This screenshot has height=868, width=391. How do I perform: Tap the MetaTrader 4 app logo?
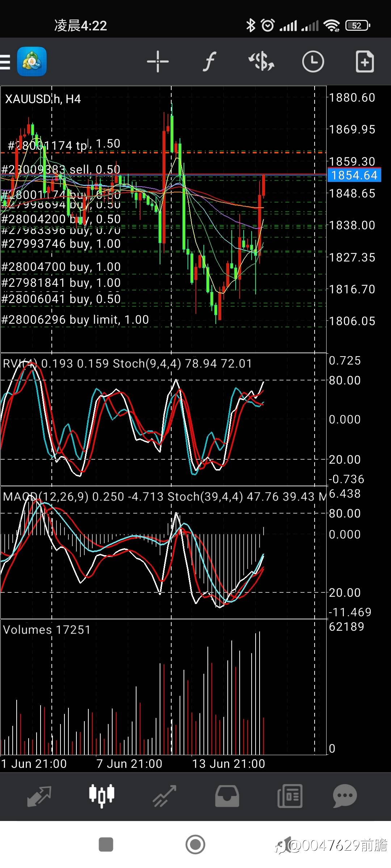pos(32,61)
